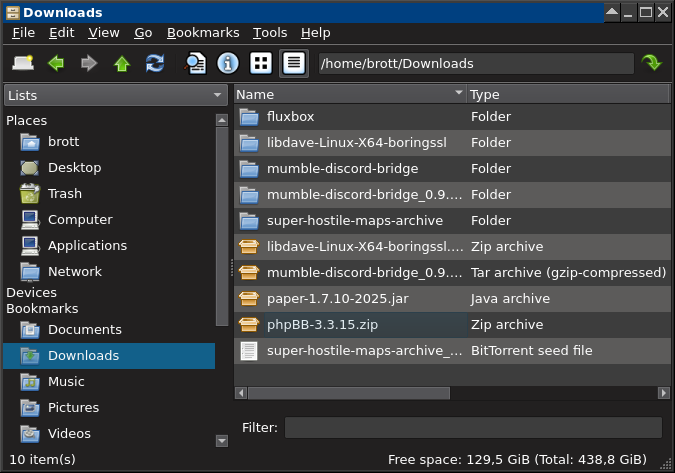Click the free space status text
Screen dimensions: 675x473
pyautogui.click(x=517, y=460)
